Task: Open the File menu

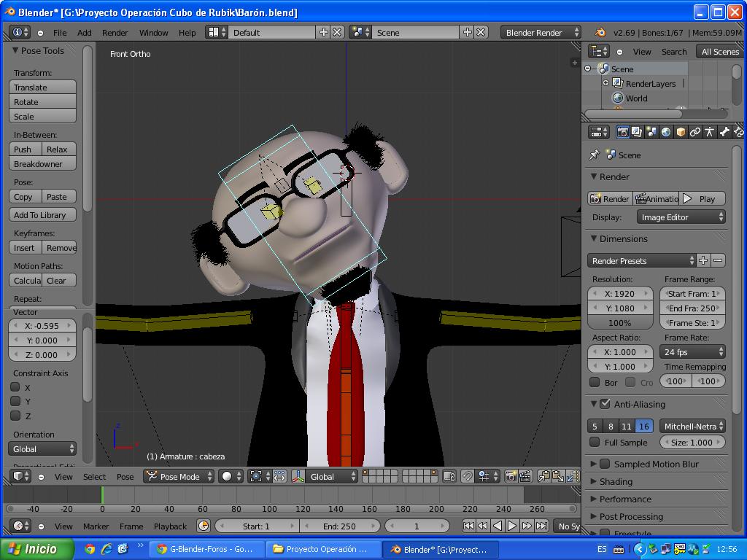Action: (x=60, y=32)
